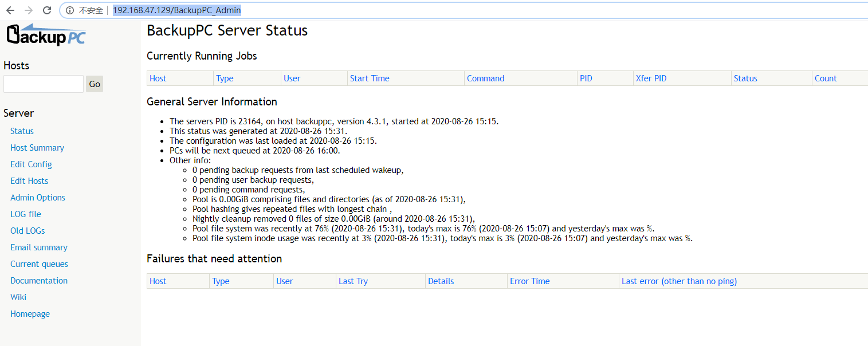The image size is (868, 346).
Task: Click Status column header in jobs table
Action: point(745,78)
